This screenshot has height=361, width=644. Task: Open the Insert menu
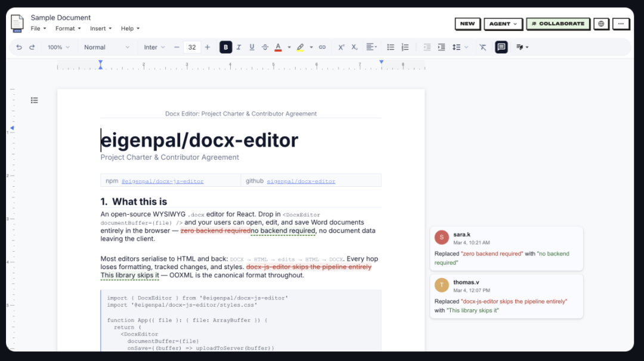point(101,29)
